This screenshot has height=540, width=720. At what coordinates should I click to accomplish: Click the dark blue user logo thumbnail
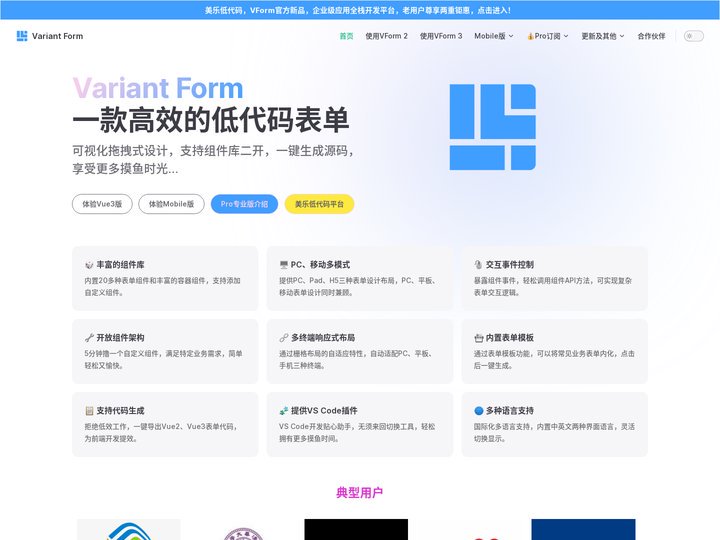(x=583, y=529)
